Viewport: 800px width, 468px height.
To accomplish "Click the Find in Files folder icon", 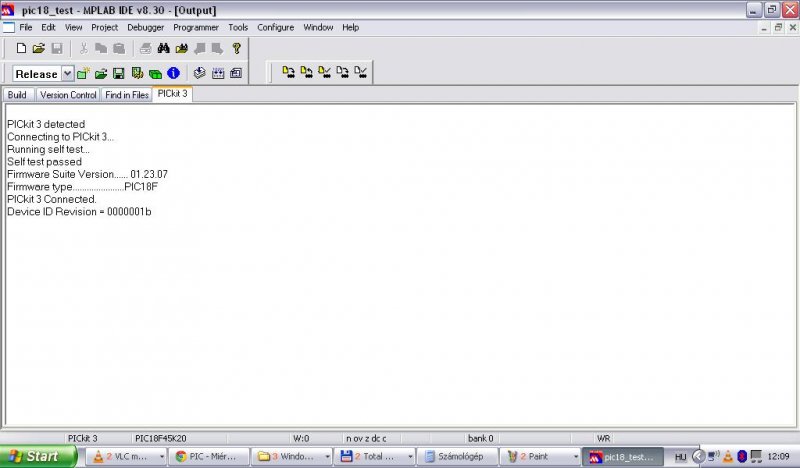I will pyautogui.click(x=182, y=48).
